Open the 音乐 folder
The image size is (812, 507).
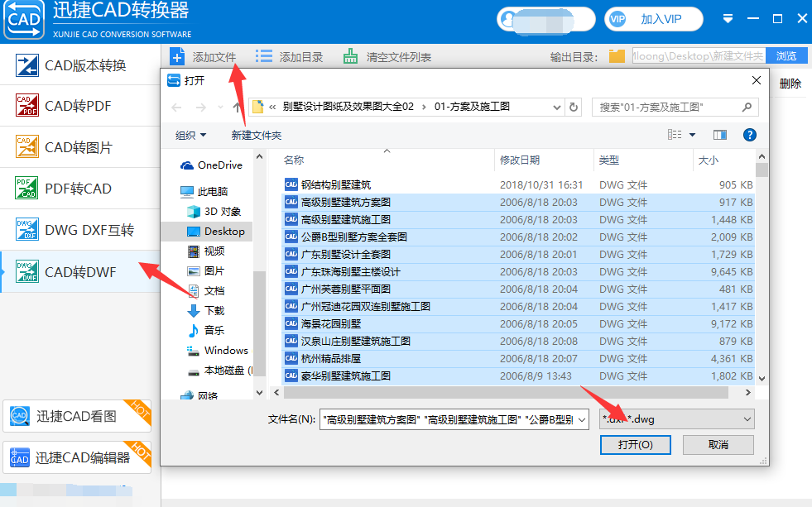click(206, 330)
